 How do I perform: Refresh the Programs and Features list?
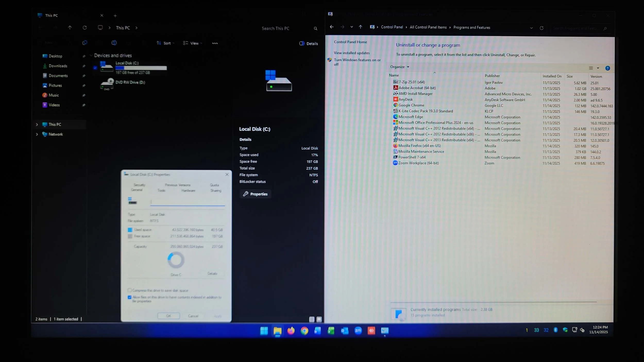point(541,28)
